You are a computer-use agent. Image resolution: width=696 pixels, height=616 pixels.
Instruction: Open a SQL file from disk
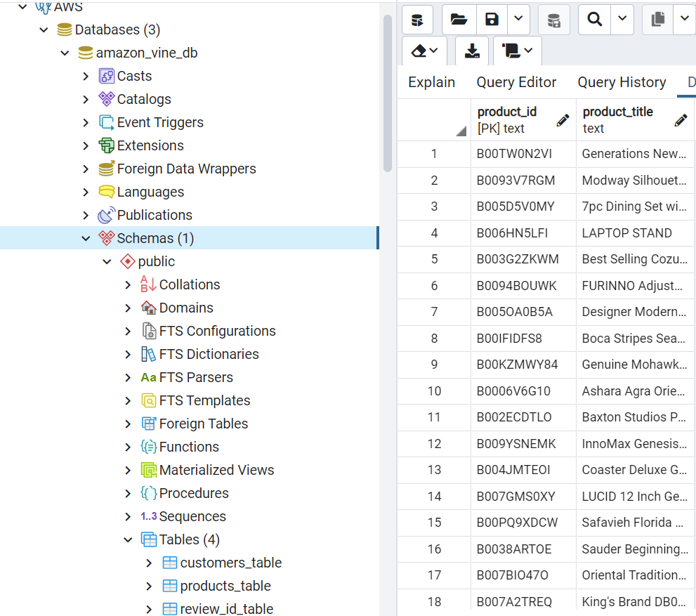click(x=459, y=20)
